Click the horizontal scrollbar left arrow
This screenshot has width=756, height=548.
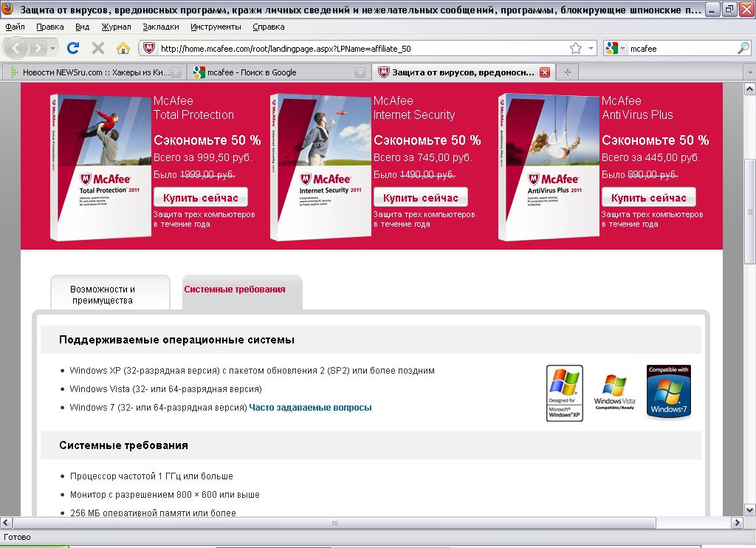coord(6,522)
